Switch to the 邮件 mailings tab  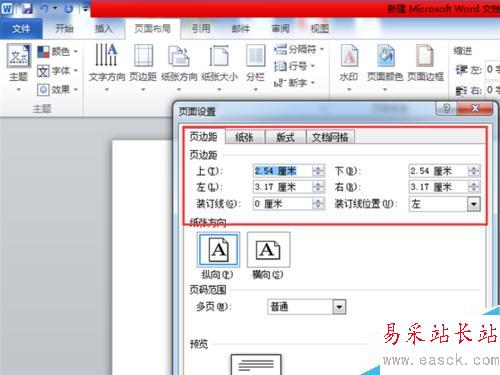tap(241, 29)
